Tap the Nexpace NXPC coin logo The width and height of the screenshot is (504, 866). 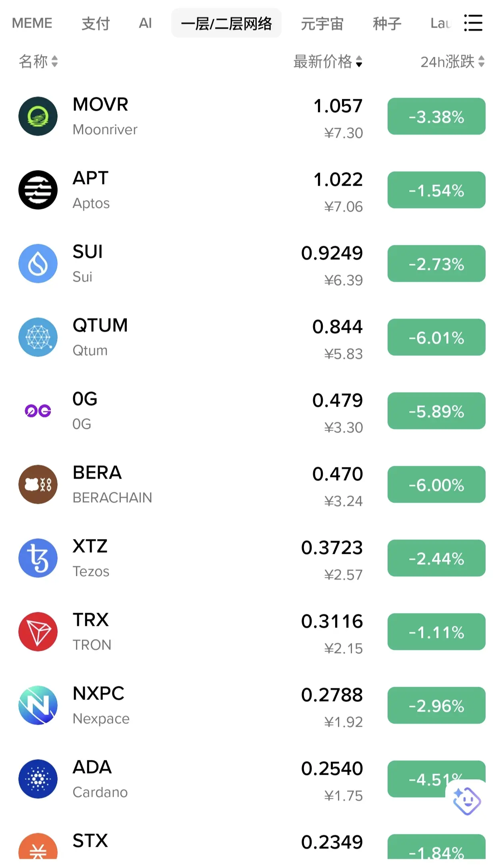pyautogui.click(x=38, y=705)
